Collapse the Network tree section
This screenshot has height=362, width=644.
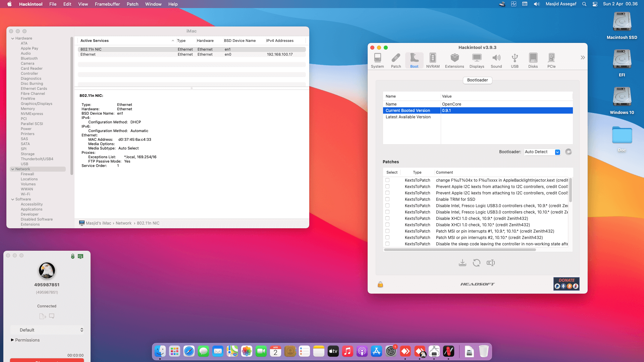[13, 169]
